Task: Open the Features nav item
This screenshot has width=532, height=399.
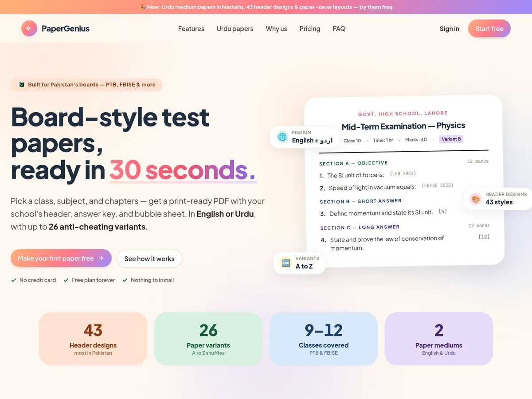Action: (191, 29)
